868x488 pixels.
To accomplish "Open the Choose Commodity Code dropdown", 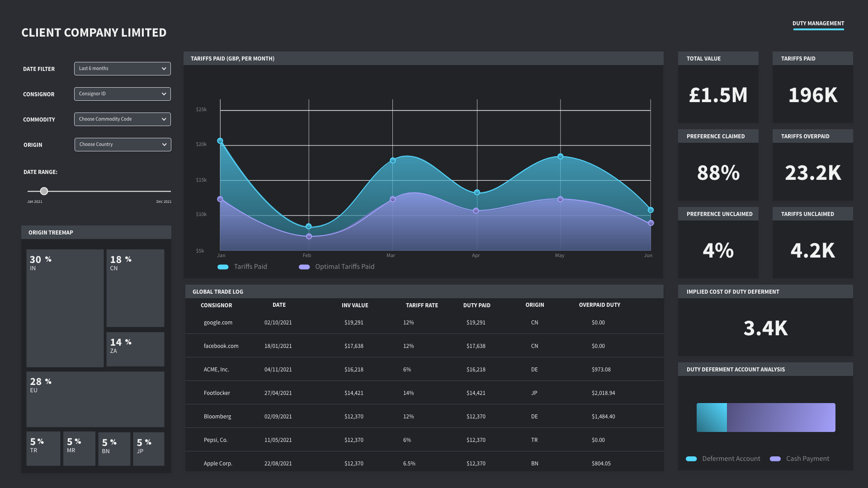I will (122, 119).
